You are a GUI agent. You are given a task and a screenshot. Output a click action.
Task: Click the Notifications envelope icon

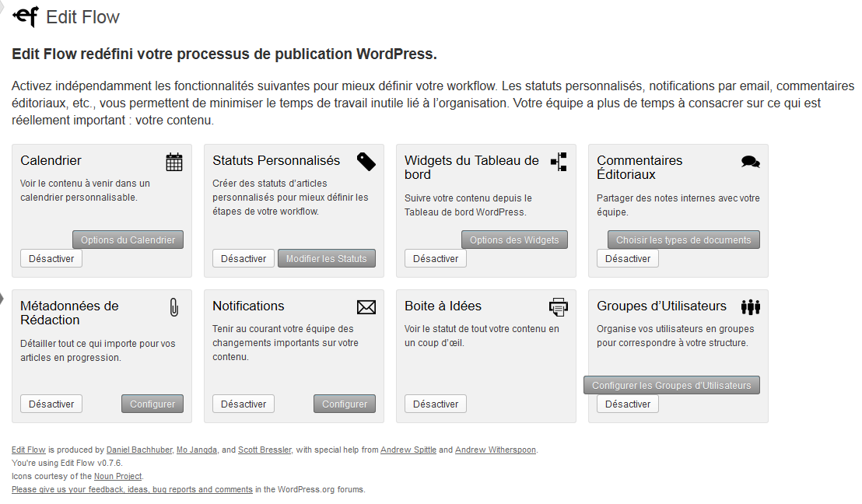366,307
